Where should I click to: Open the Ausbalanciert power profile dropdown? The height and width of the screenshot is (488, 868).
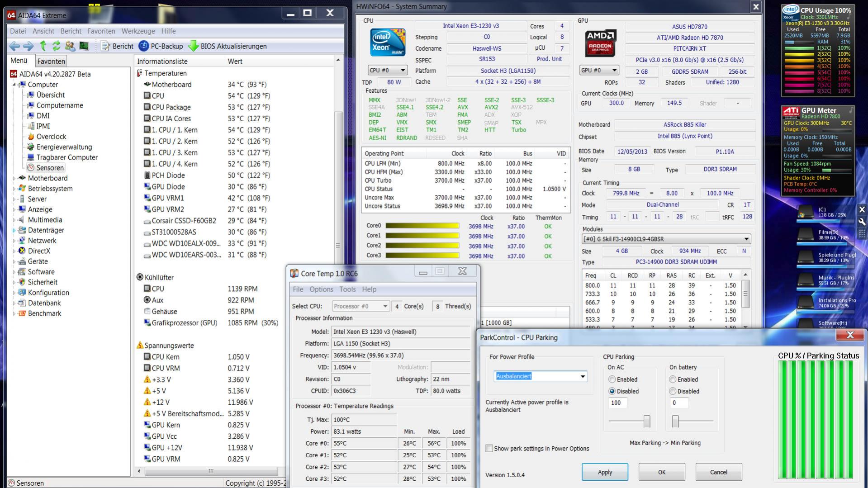(x=541, y=376)
